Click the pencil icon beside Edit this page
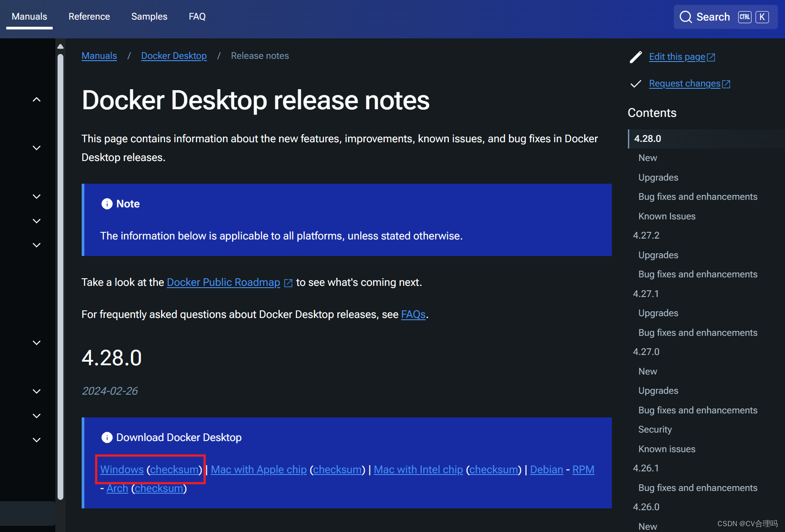Viewport: 785px width, 532px height. (635, 57)
